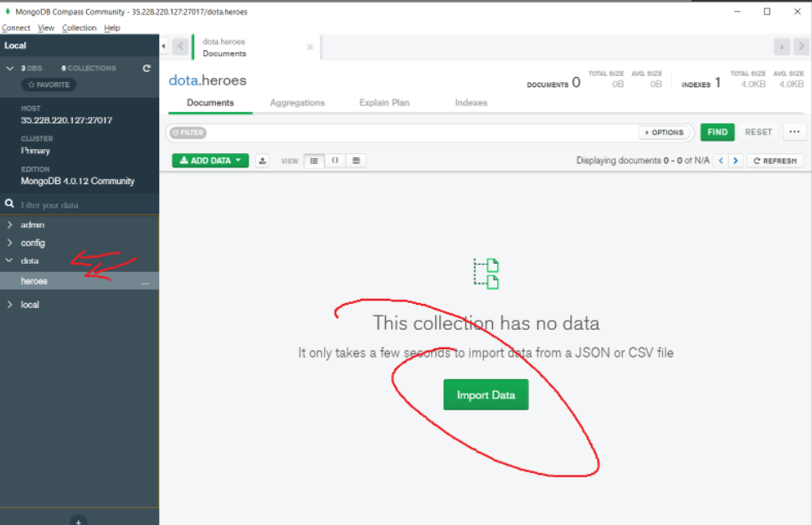
Task: Open the dota database entry
Action: 29,260
